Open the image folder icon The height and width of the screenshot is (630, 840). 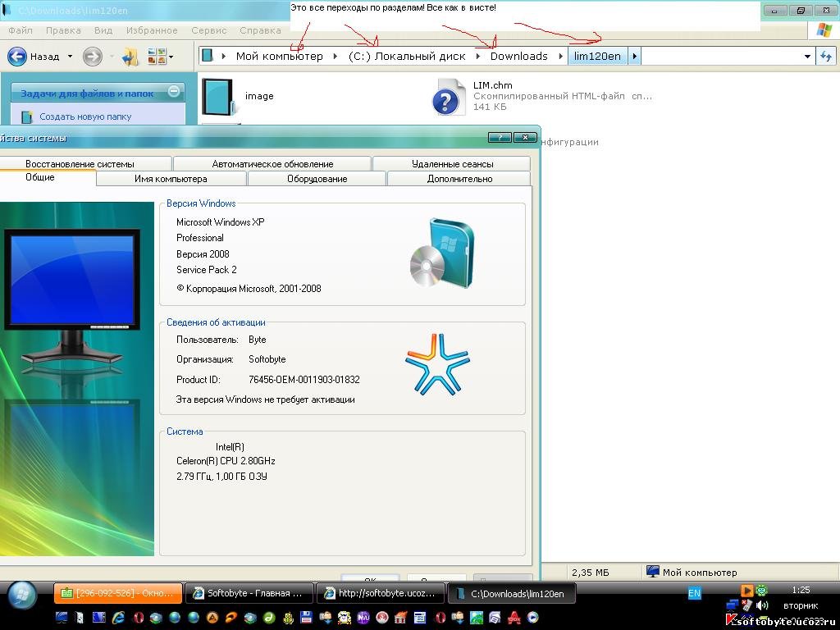click(218, 97)
